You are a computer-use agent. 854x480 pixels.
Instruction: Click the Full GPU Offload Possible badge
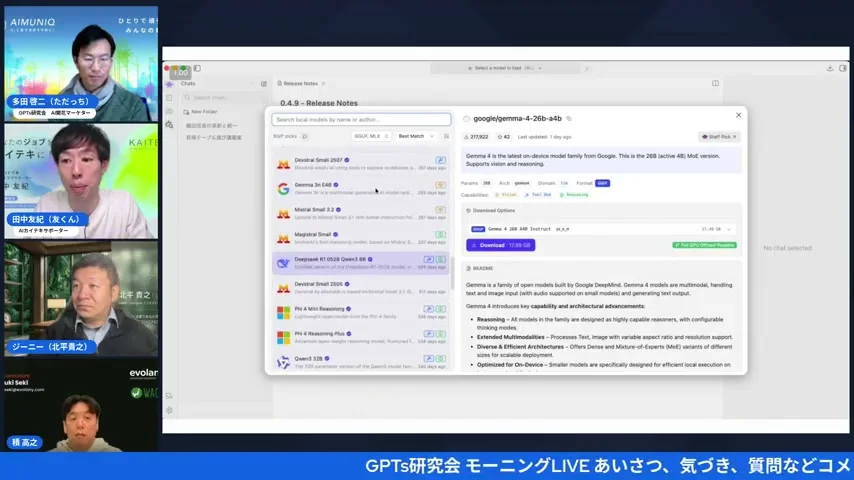[x=704, y=245]
